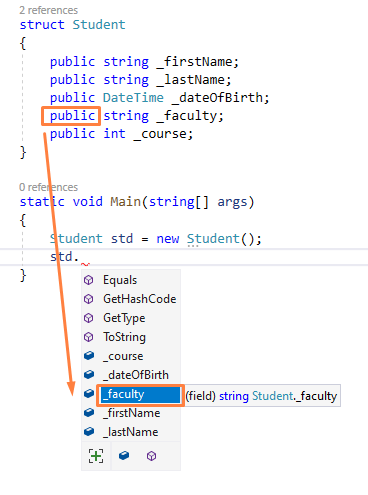Open the 2 references CodeLens link
The height and width of the screenshot is (495, 368).
(x=49, y=10)
